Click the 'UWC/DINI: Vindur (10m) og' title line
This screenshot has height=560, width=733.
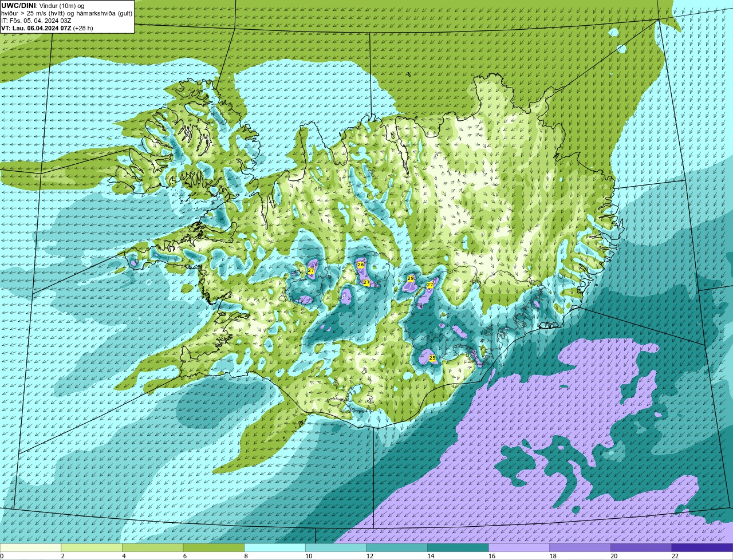tap(42, 6)
